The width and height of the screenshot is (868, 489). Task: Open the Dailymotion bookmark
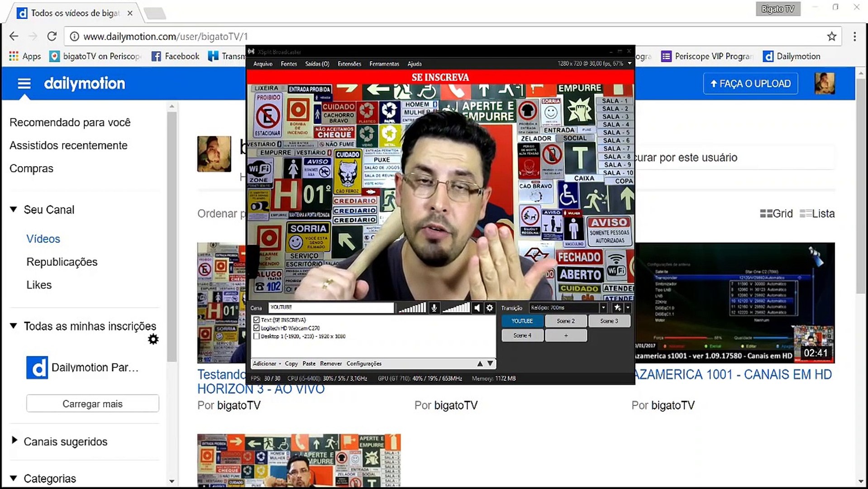click(792, 56)
